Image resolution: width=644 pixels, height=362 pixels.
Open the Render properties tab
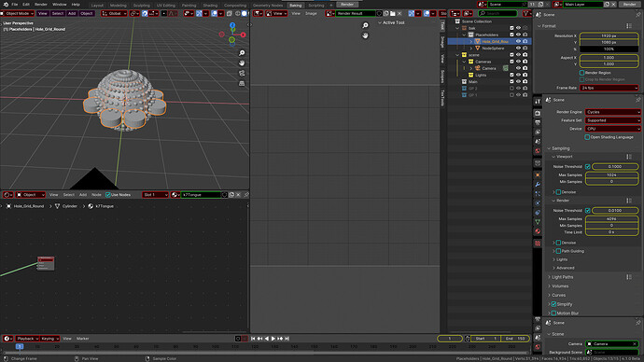[538, 113]
